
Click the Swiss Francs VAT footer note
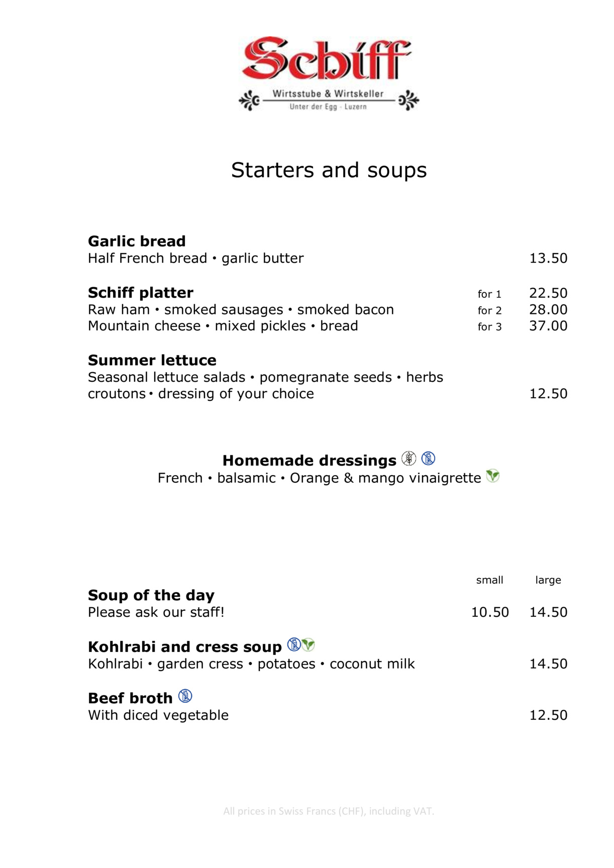coord(329,811)
